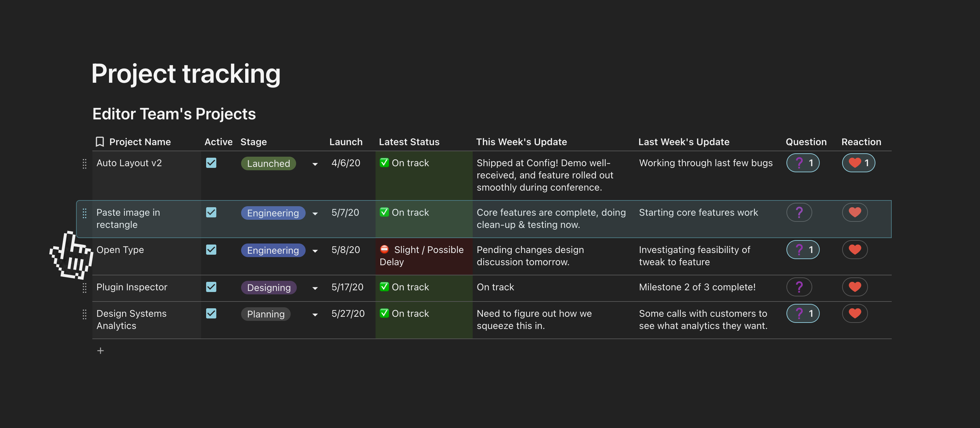Click question badge on Design Systems Analytics
Screen dimensions: 980x428
pyautogui.click(x=803, y=314)
